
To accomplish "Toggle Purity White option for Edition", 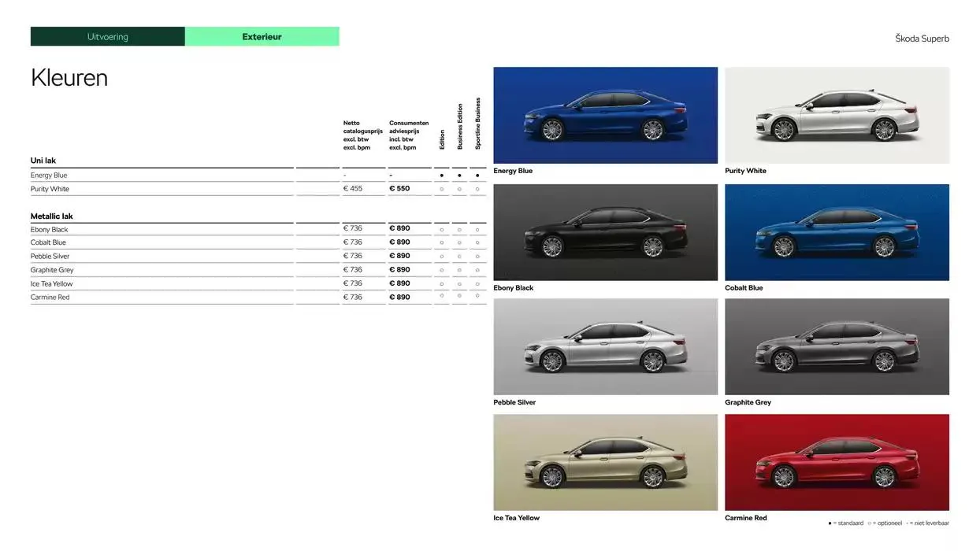I will (x=441, y=188).
